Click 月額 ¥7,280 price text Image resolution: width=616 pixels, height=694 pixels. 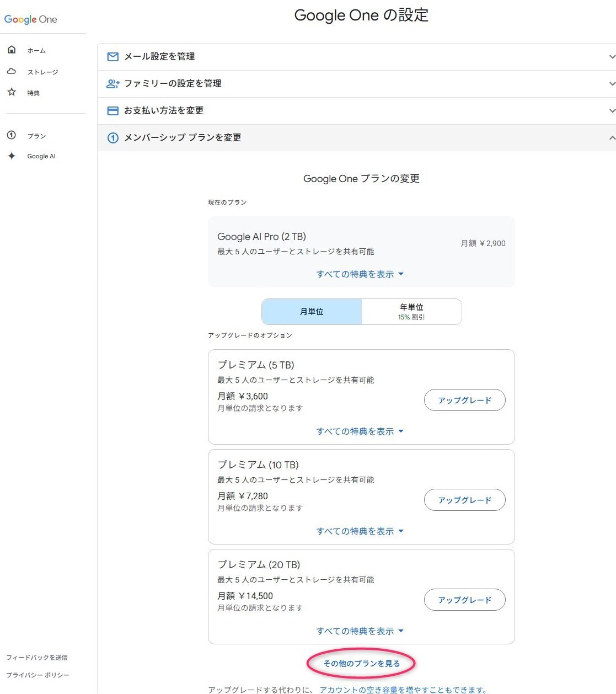(x=243, y=496)
